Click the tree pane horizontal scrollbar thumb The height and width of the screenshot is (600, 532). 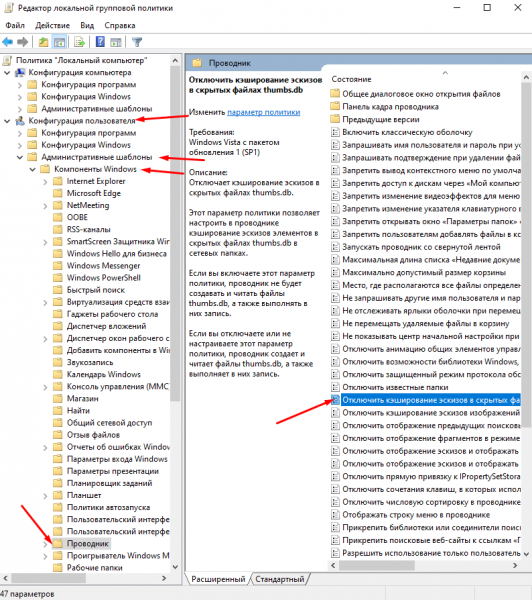(48, 578)
